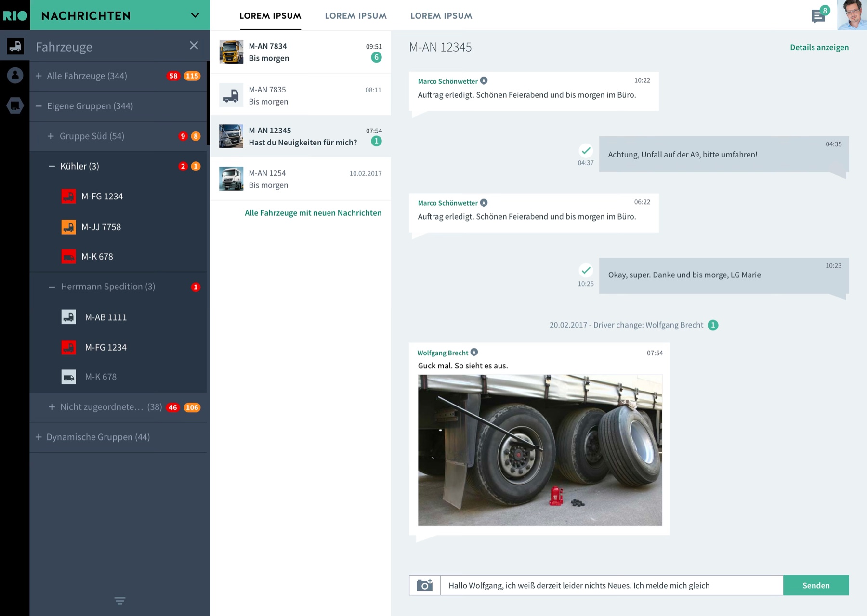This screenshot has height=616, width=867.
Task: Select M-AB 1111 vehicle label
Action: tap(106, 317)
